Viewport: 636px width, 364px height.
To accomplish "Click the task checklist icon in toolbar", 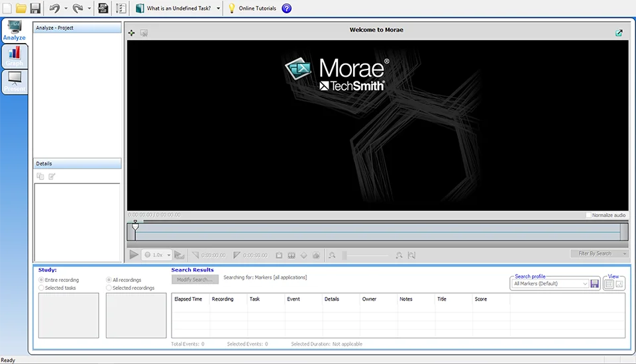I will pos(121,9).
